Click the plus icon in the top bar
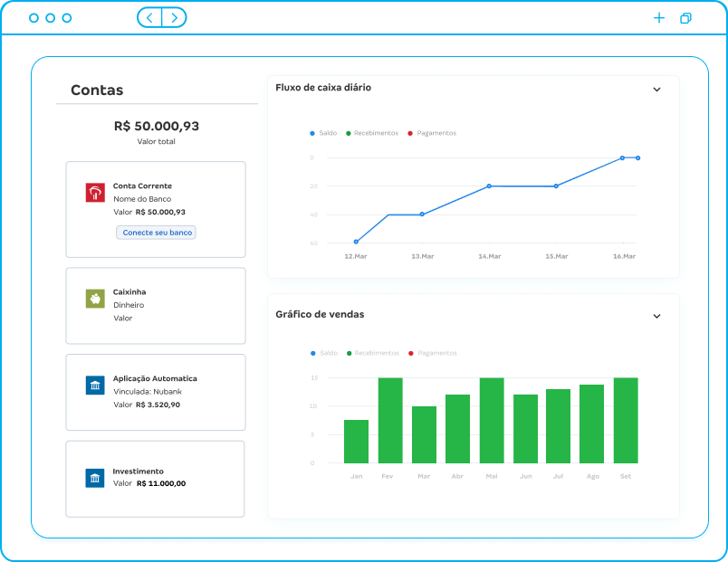 pos(659,18)
